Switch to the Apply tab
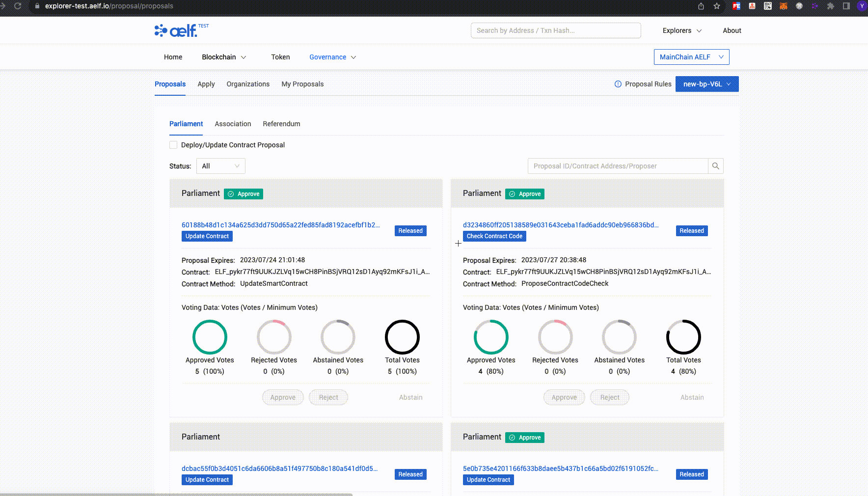This screenshot has width=868, height=496. click(206, 84)
